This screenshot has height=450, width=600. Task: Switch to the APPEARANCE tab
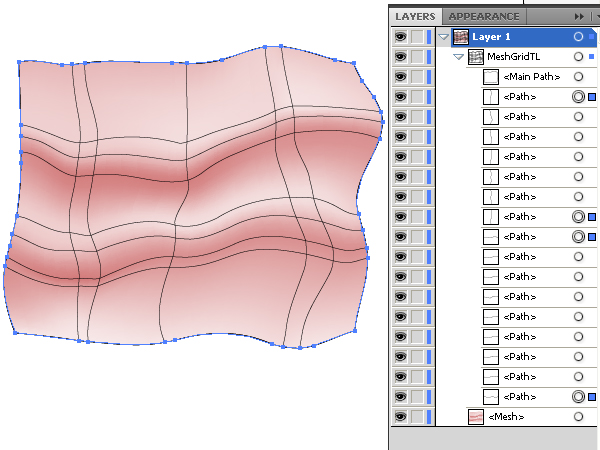coord(484,16)
